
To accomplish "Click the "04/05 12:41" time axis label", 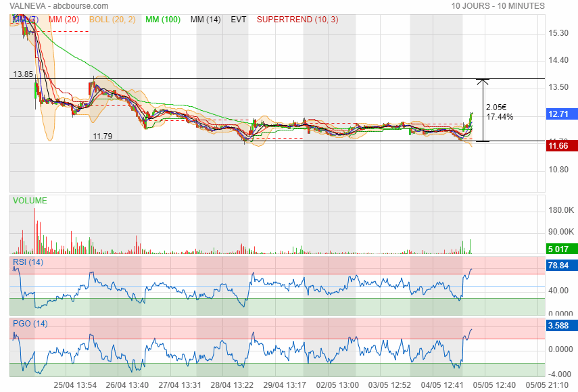I will (x=442, y=385).
